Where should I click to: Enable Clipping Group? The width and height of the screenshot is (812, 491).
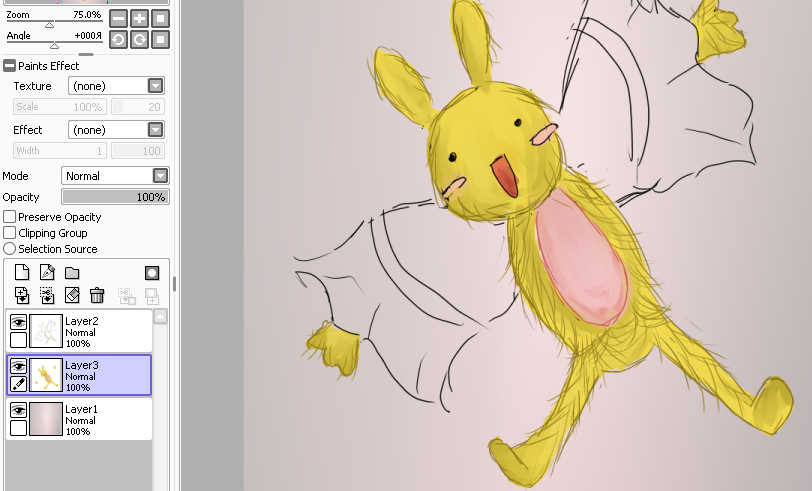[x=9, y=233]
